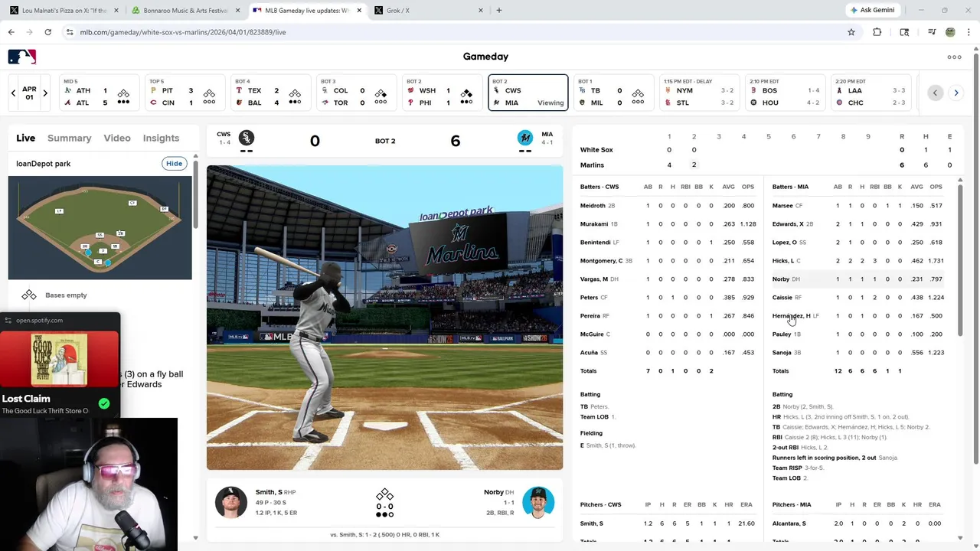The height and width of the screenshot is (551, 980).
Task: Open Marsee player link
Action: point(782,206)
